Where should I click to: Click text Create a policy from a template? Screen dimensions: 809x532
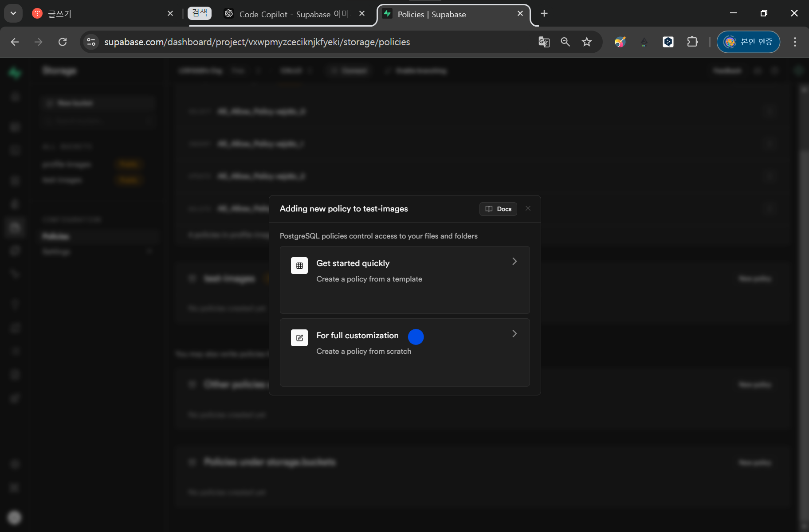pyautogui.click(x=369, y=279)
